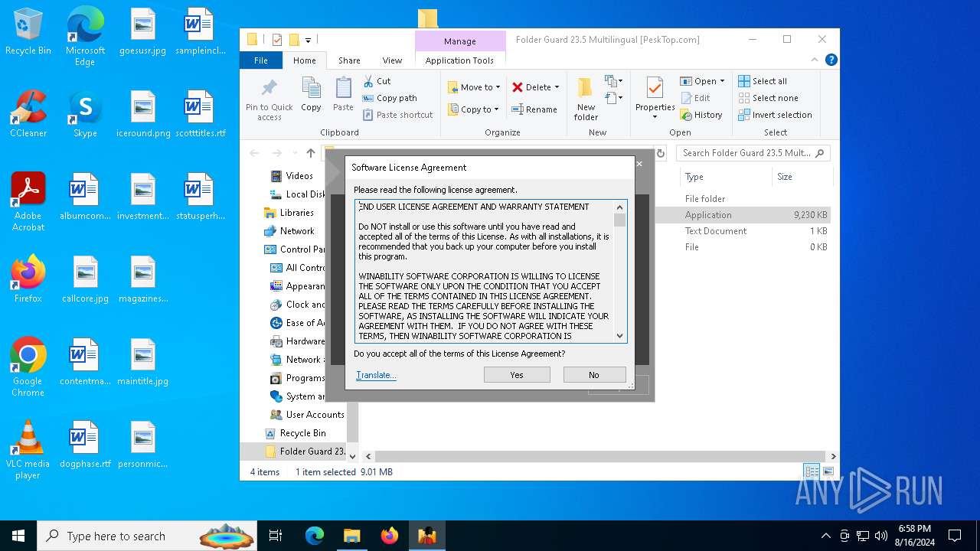Expand the Delete dropdown arrow

557,87
